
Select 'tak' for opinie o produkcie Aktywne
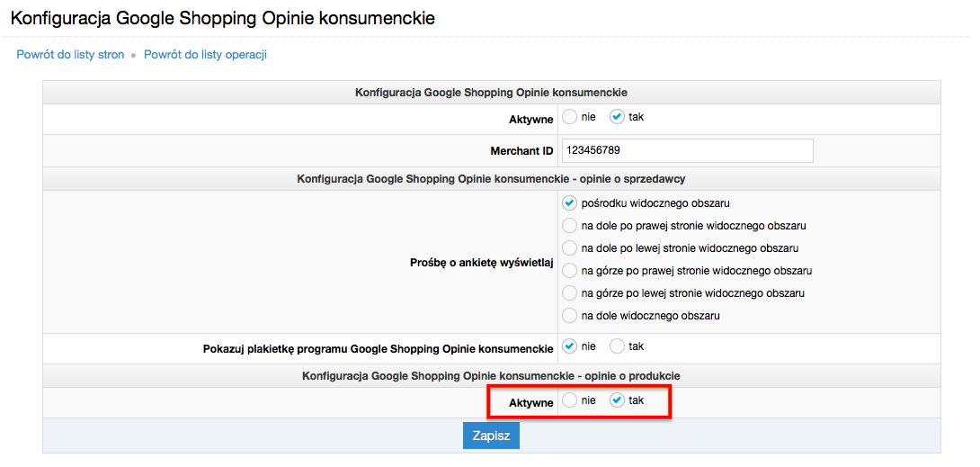tap(617, 400)
